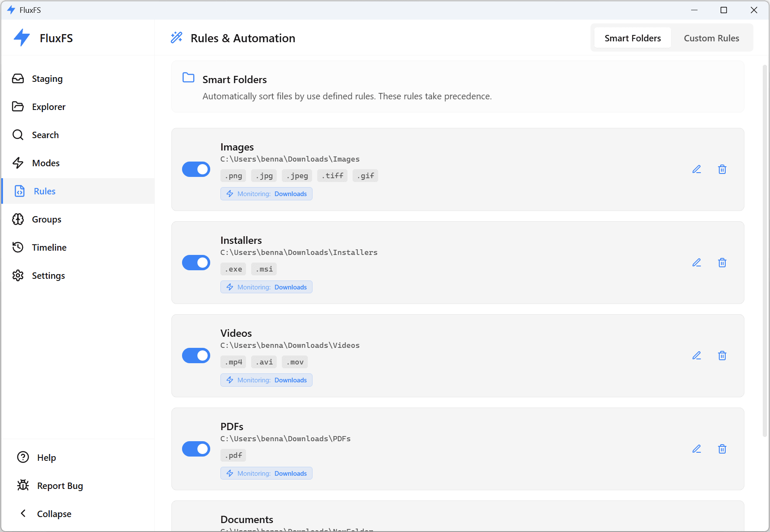This screenshot has width=770, height=532.
Task: Click the Monitoring Downloads badge under Videos
Action: coord(266,380)
